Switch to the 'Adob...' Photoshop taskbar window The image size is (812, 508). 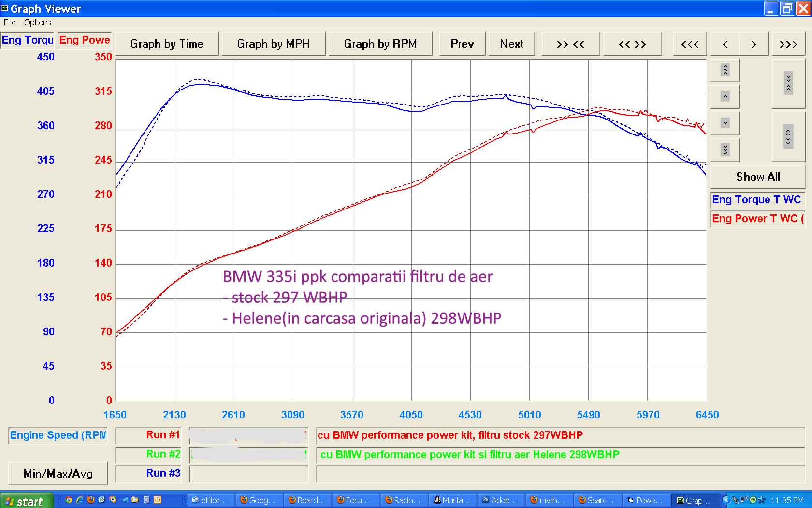[500, 500]
